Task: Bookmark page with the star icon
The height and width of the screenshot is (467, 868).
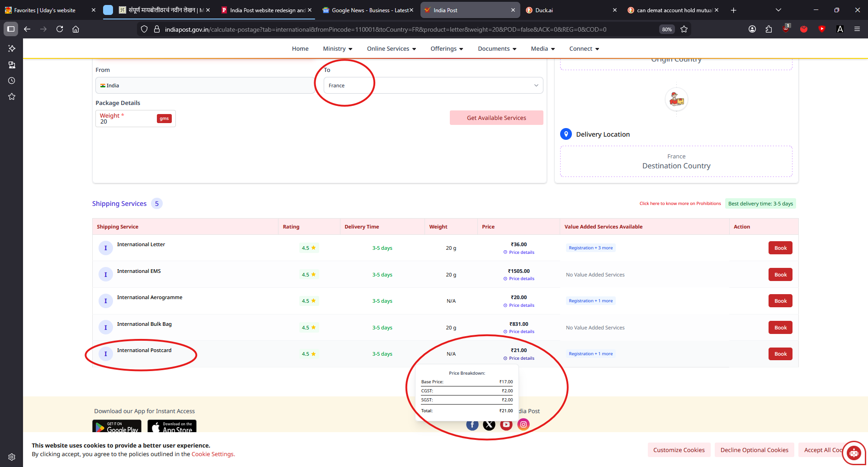Action: [x=684, y=29]
